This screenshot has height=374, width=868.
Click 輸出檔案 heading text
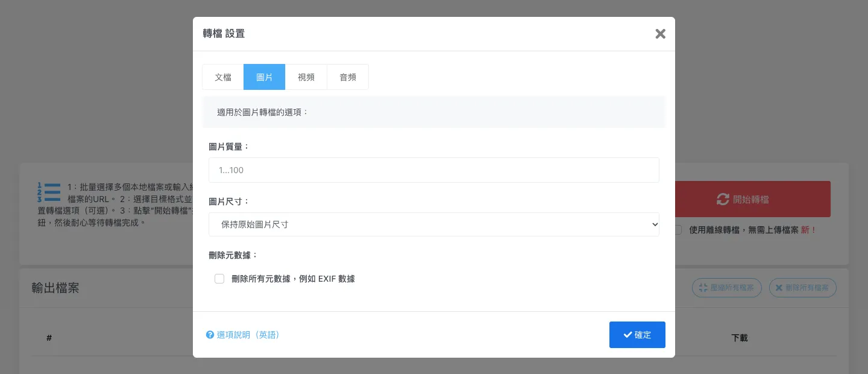[55, 288]
